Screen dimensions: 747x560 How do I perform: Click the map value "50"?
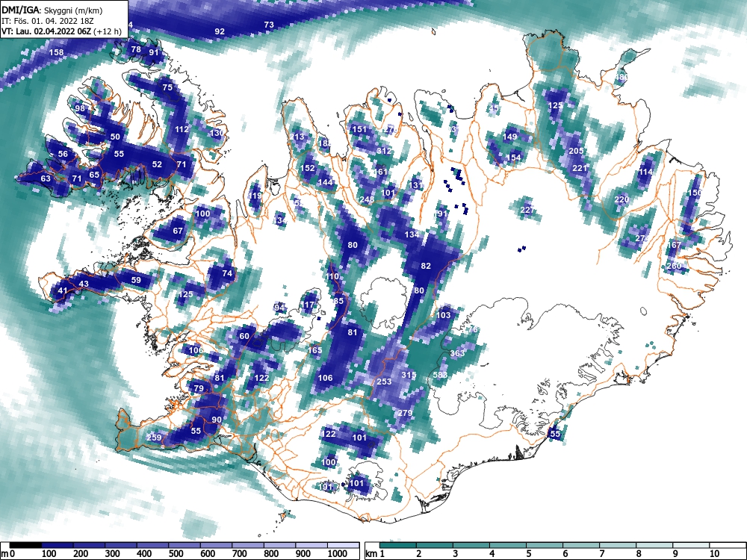pyautogui.click(x=115, y=137)
